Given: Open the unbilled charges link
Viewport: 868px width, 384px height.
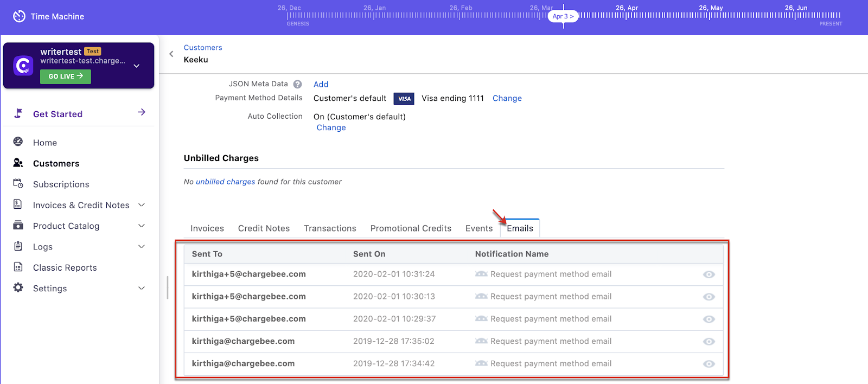Looking at the screenshot, I should click(225, 182).
